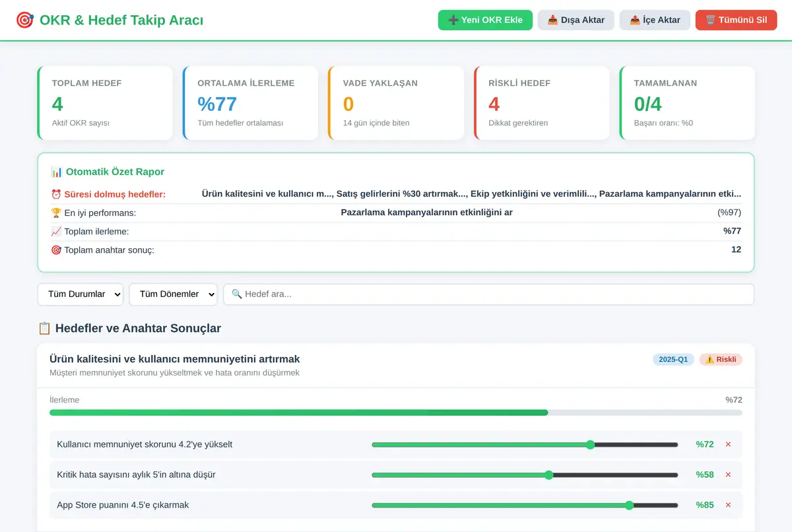Click the Dışa Aktar export button
792x532 pixels.
(576, 20)
